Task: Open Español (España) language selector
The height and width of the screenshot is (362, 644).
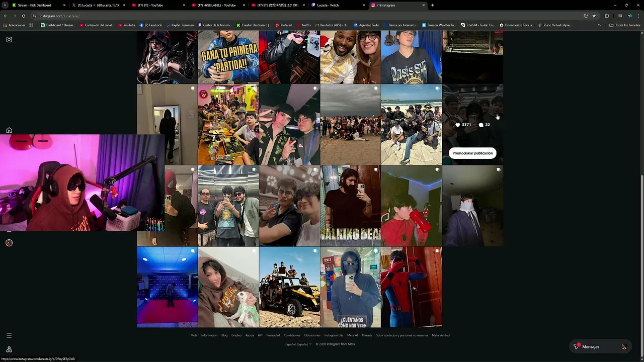Action: pos(298,344)
